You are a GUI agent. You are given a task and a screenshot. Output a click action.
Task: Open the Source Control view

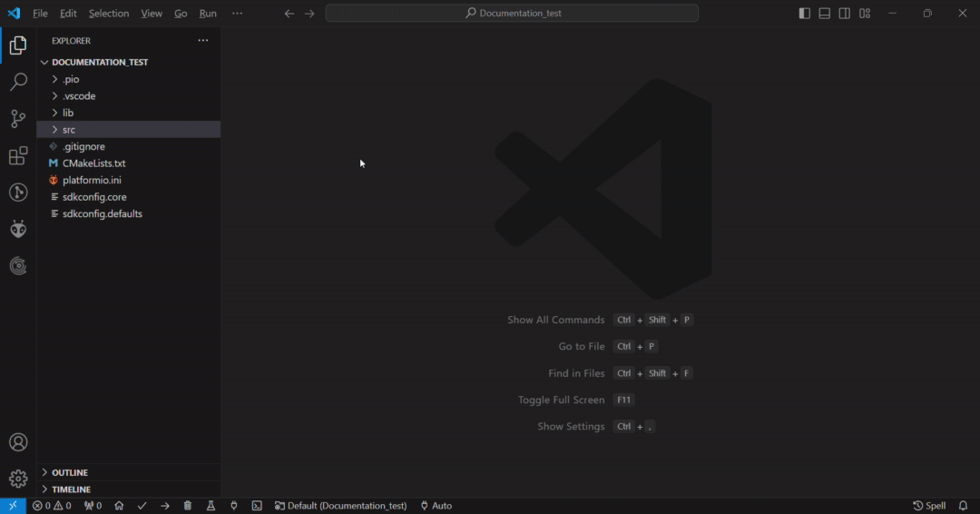tap(18, 119)
